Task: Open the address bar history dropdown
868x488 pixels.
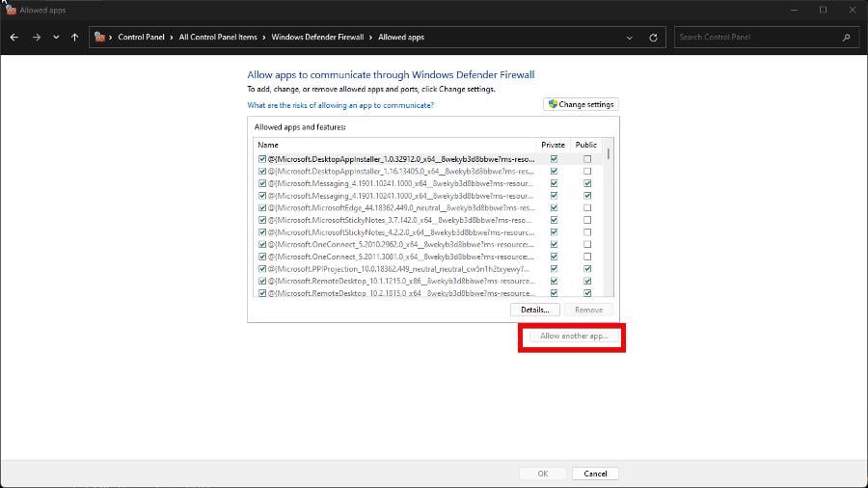Action: (630, 38)
